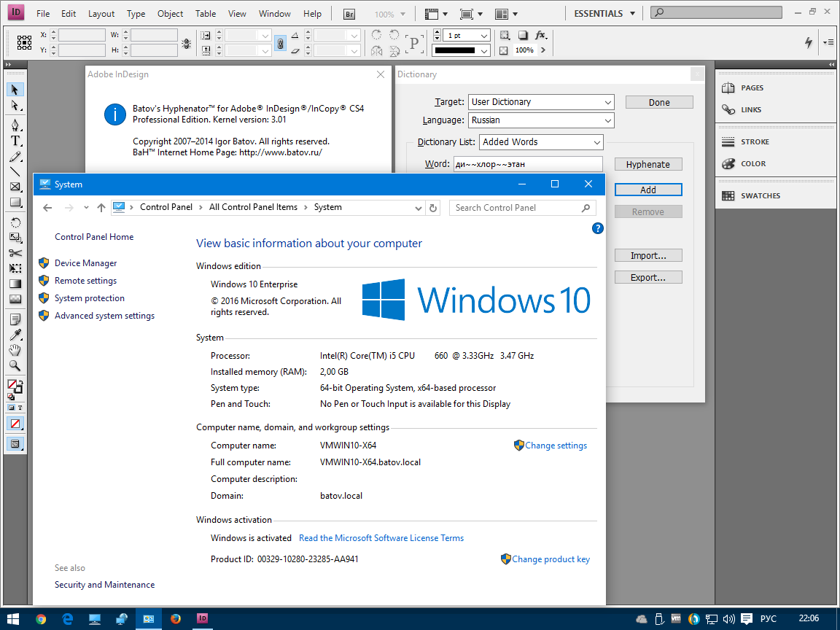Open the Dictionary List dropdown

(x=541, y=142)
